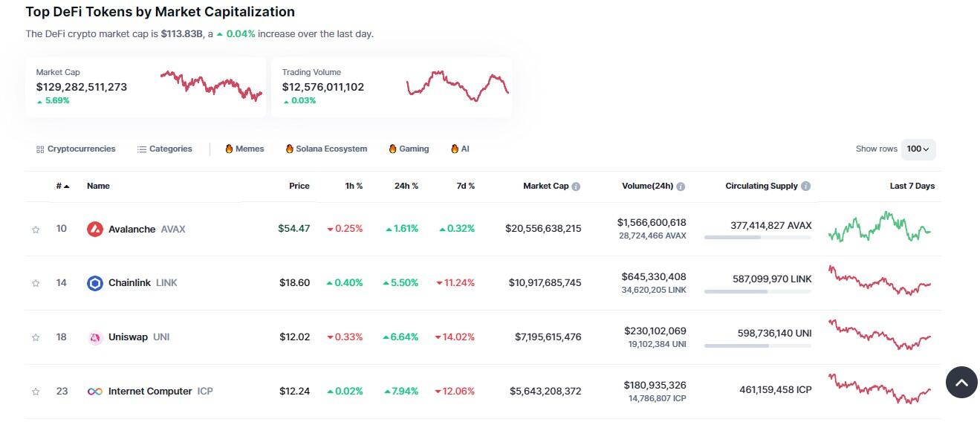The width and height of the screenshot is (980, 422).
Task: Click the Circulating Supply info icon
Action: click(x=806, y=186)
